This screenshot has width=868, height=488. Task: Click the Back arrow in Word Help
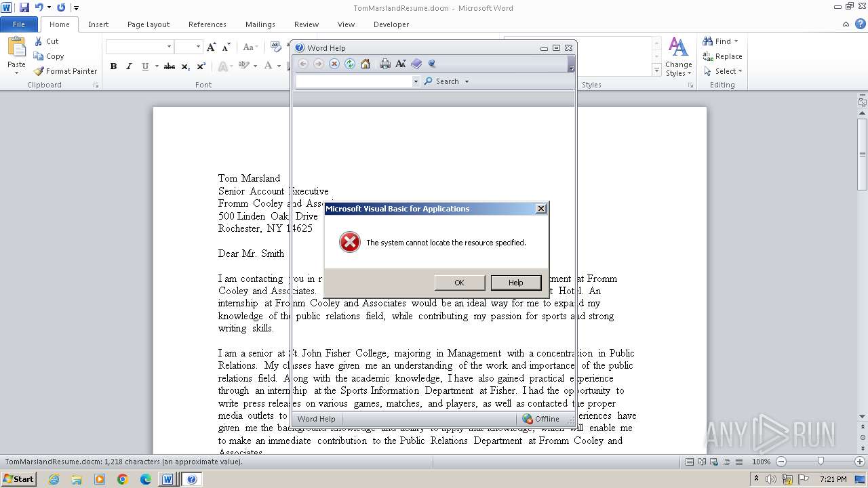pyautogui.click(x=303, y=64)
